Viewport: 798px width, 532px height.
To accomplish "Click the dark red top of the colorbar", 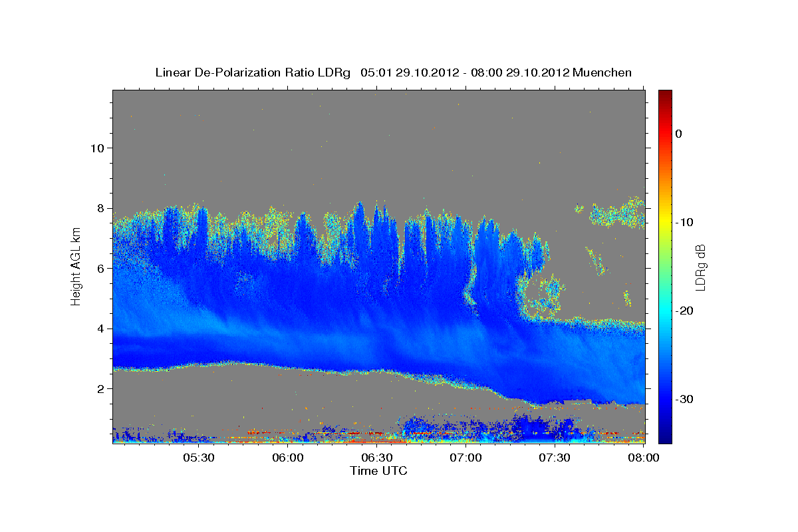I will tap(665, 94).
